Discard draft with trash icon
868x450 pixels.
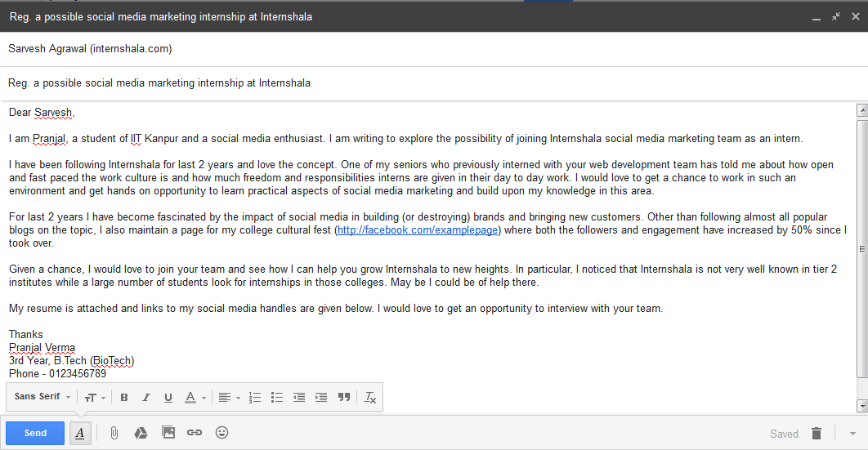coord(817,434)
